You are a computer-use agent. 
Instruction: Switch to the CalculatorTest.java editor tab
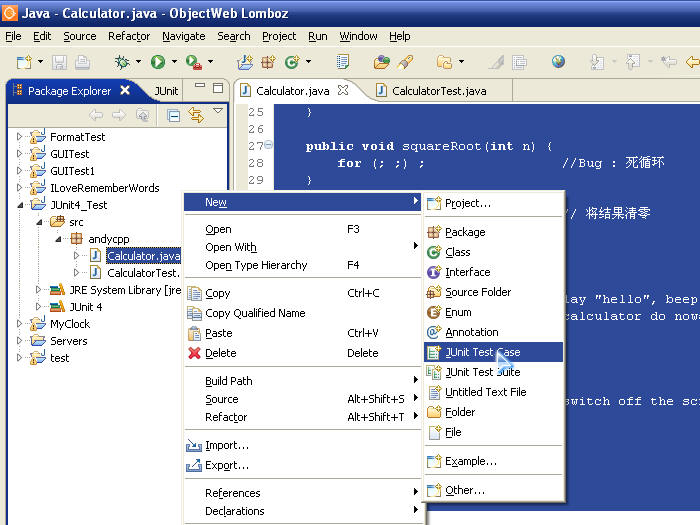click(x=438, y=91)
